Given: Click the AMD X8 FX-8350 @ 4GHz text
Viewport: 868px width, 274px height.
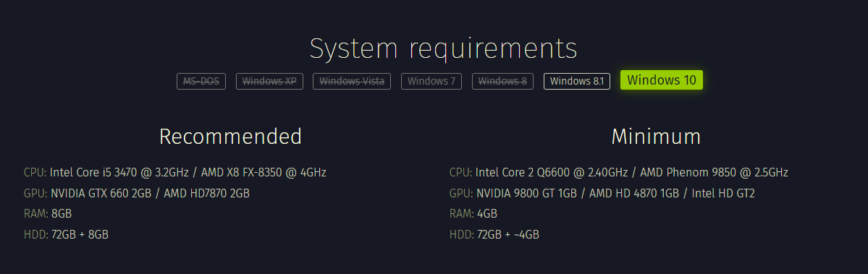Looking at the screenshot, I should pyautogui.click(x=264, y=172).
